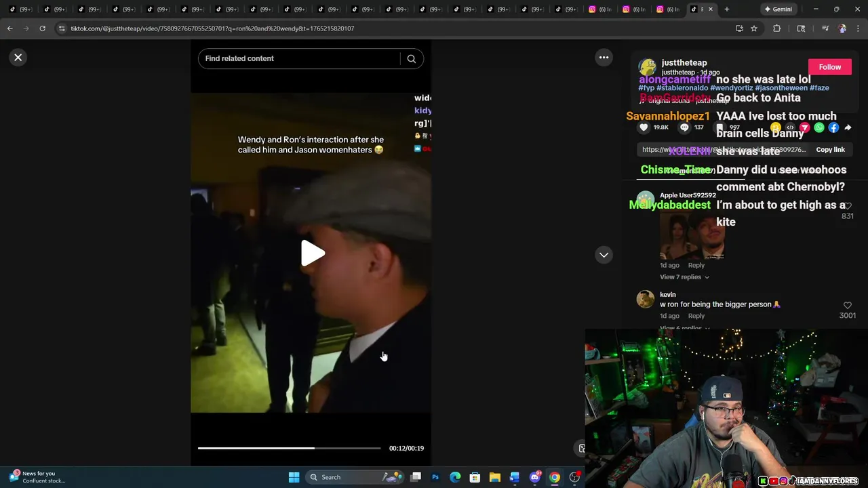The height and width of the screenshot is (488, 868).
Task: Click the Find related content search field
Action: click(x=301, y=58)
